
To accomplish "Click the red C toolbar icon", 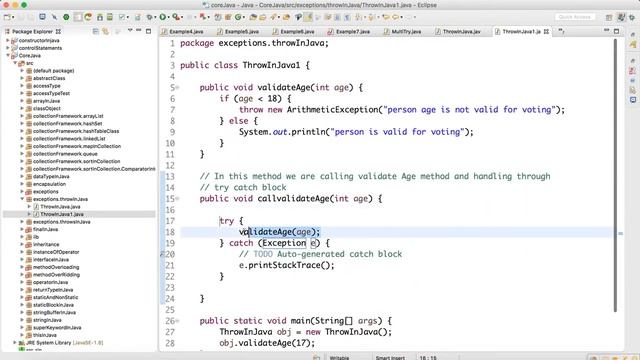I will (88, 17).
